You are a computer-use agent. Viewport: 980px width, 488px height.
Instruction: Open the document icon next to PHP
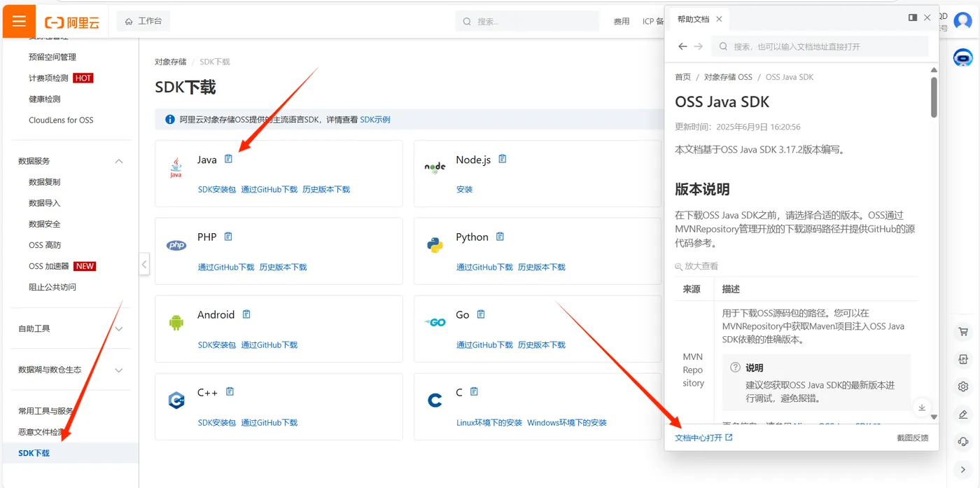click(227, 237)
